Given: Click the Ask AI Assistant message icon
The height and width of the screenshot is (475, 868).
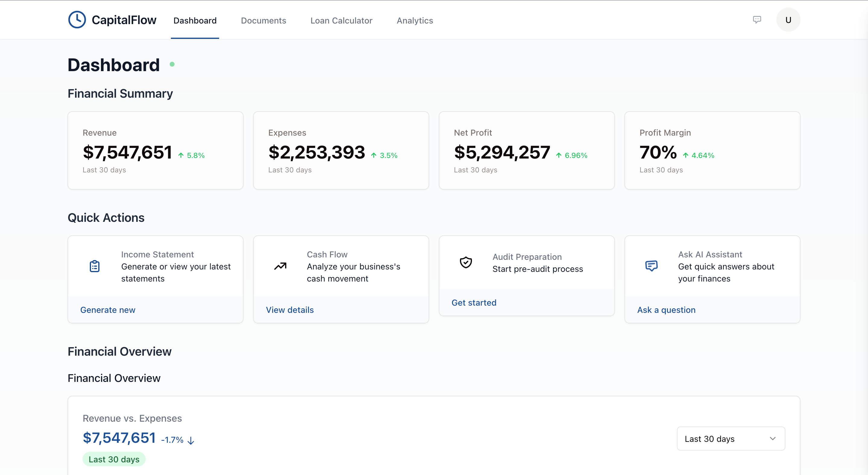Looking at the screenshot, I should point(651,266).
